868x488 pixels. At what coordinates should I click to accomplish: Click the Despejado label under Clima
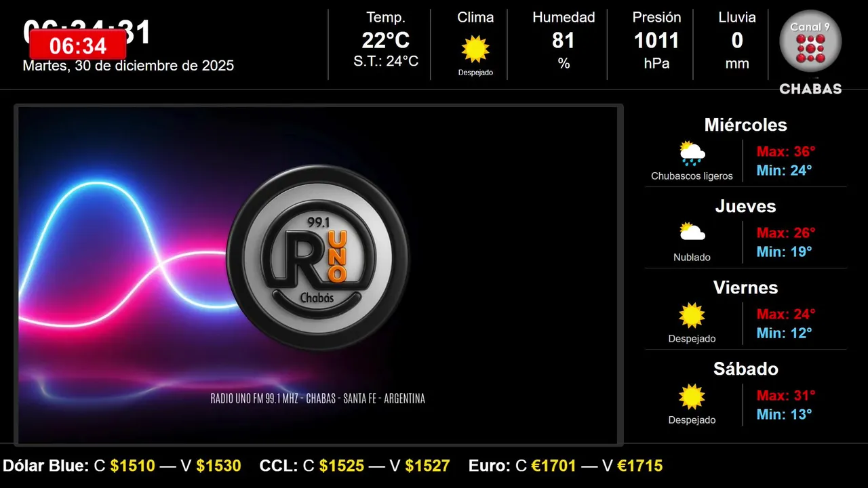click(475, 73)
